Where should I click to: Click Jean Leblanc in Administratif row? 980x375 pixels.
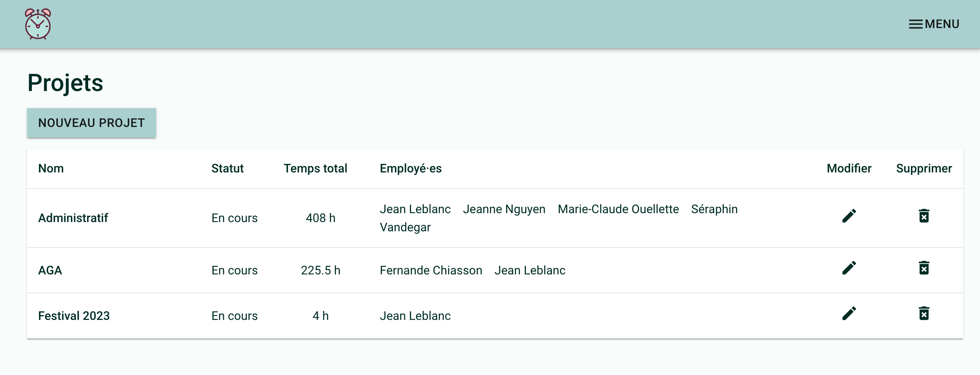click(x=415, y=209)
